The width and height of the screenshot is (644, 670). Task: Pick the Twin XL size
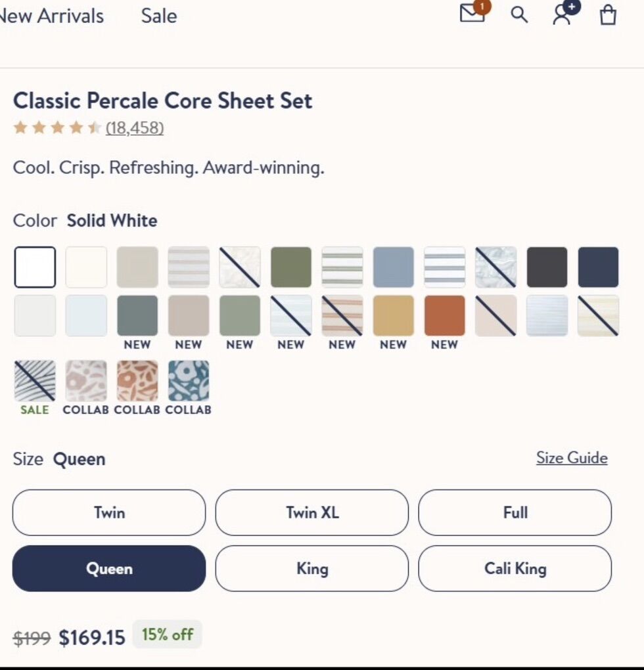(x=312, y=512)
